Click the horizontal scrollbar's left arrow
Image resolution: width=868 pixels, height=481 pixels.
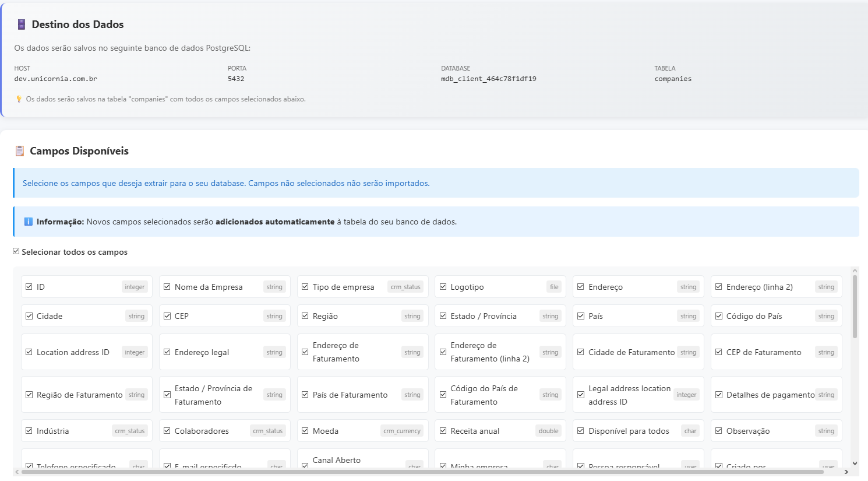pyautogui.click(x=17, y=472)
